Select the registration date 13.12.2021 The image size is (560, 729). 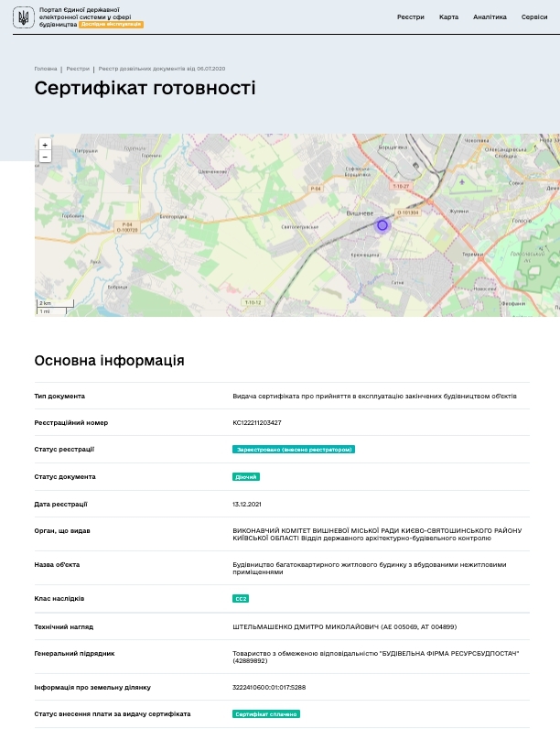[246, 504]
